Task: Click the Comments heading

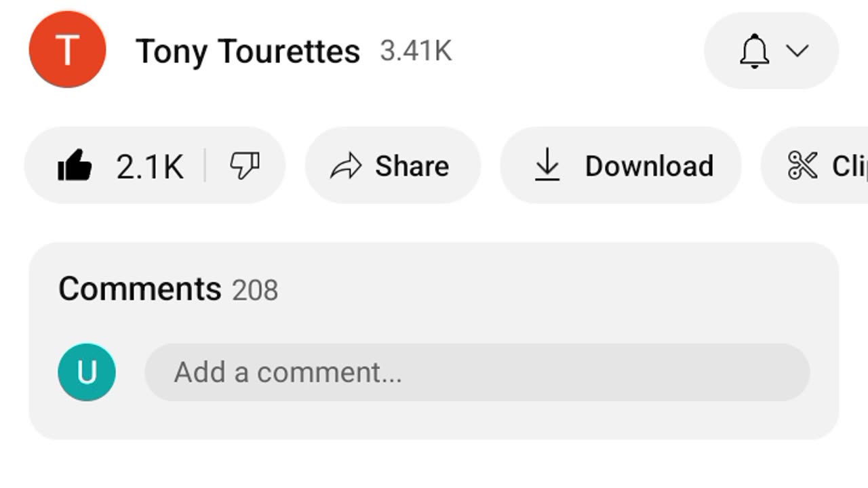Action: (140, 289)
